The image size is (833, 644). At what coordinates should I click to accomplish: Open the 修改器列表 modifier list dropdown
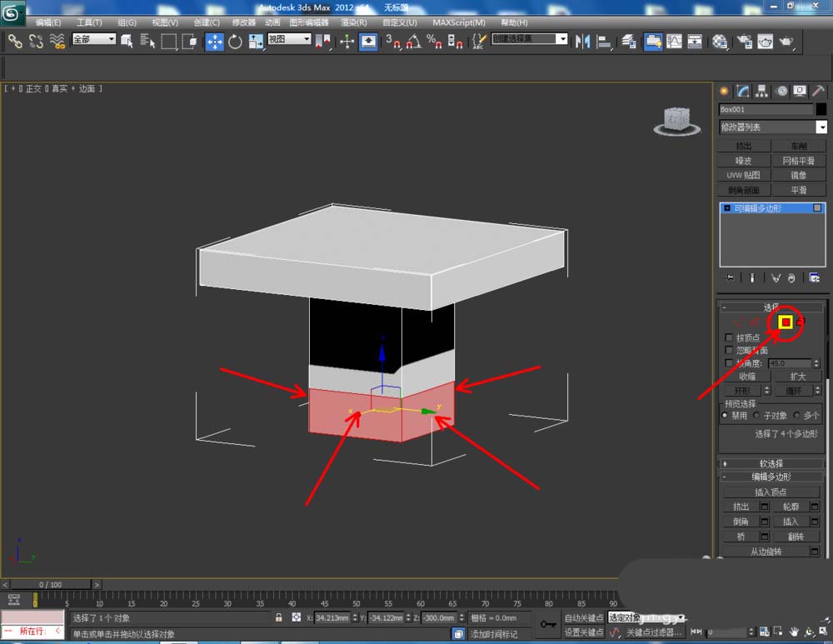click(x=772, y=127)
